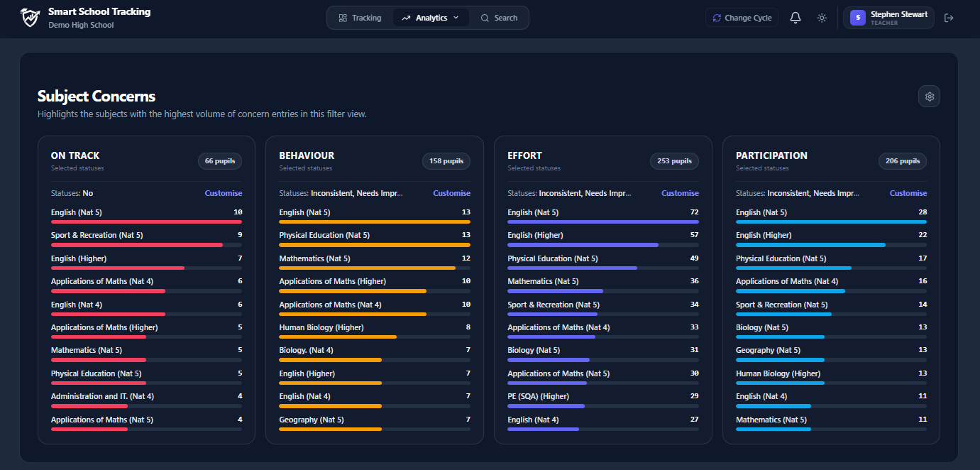Click the PARTICIPATION card heading

[771, 155]
